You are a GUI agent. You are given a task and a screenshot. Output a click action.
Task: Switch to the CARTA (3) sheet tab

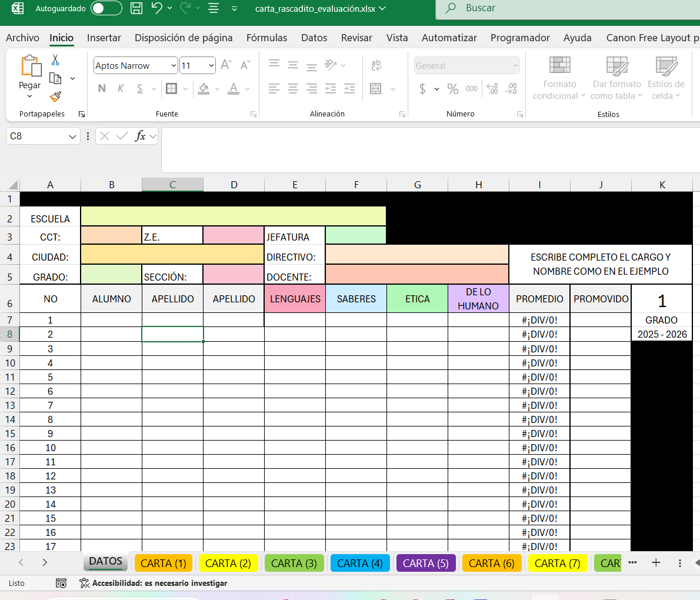click(294, 564)
